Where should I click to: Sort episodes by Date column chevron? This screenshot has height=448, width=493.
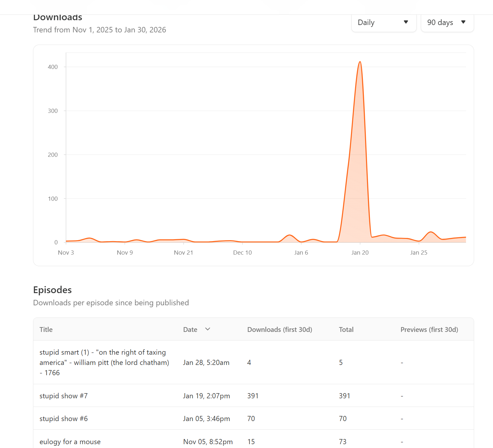[x=208, y=329]
